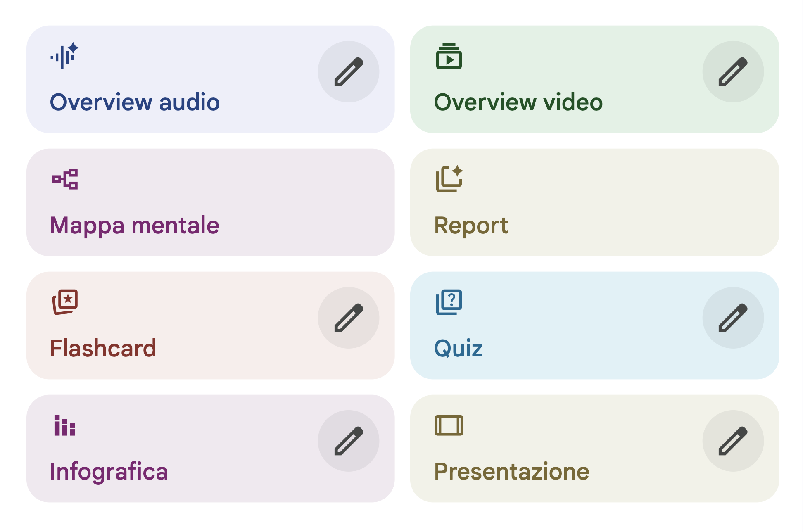Click the Presentazione slide icon

(x=449, y=425)
